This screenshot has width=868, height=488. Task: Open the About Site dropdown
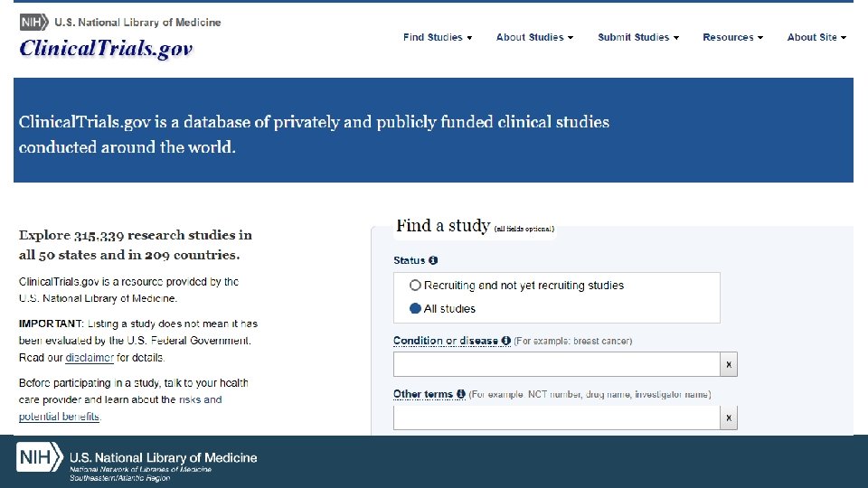pos(816,37)
